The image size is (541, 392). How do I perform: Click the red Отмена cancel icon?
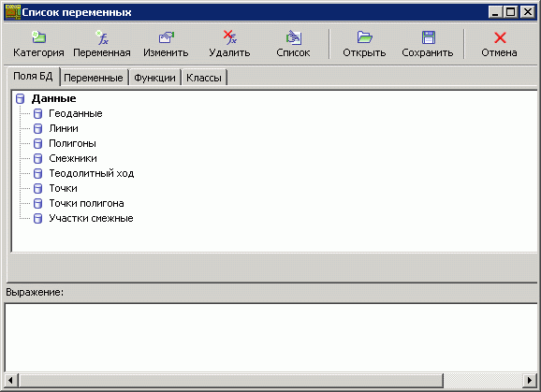500,37
